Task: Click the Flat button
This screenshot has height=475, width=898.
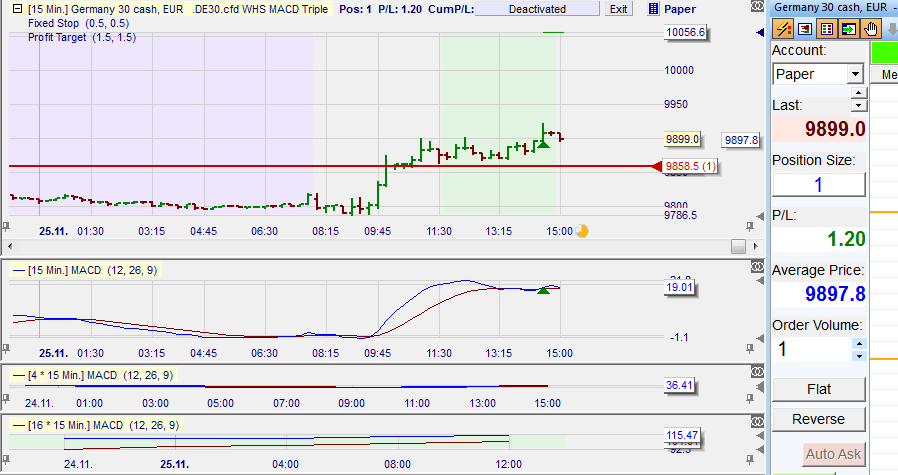Action: (x=818, y=389)
